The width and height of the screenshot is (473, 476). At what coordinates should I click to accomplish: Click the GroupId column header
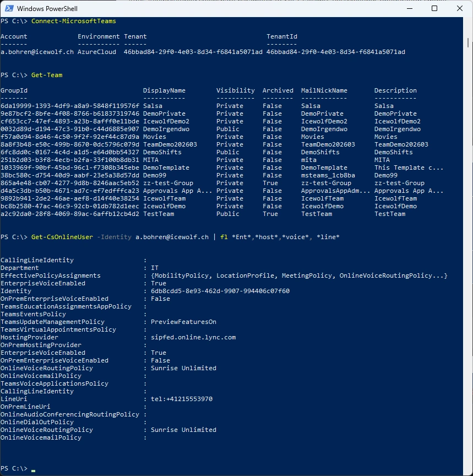(x=14, y=90)
